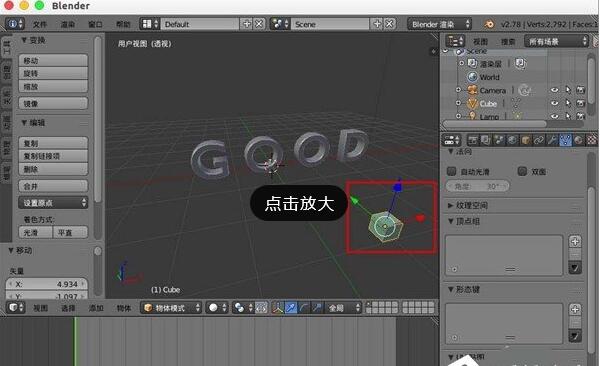The width and height of the screenshot is (600, 366).
Task: Open the Properties editor type selector
Action: pyautogui.click(x=452, y=140)
